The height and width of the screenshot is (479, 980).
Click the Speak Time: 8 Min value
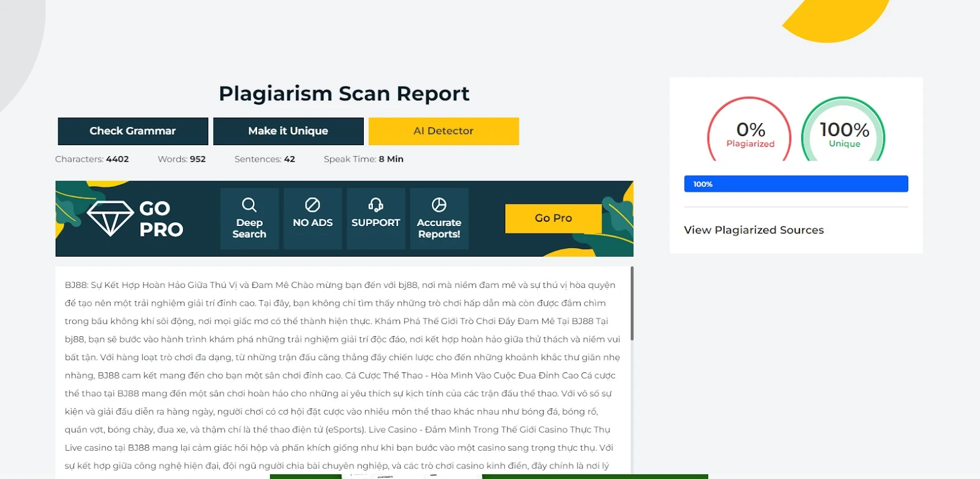pyautogui.click(x=364, y=159)
